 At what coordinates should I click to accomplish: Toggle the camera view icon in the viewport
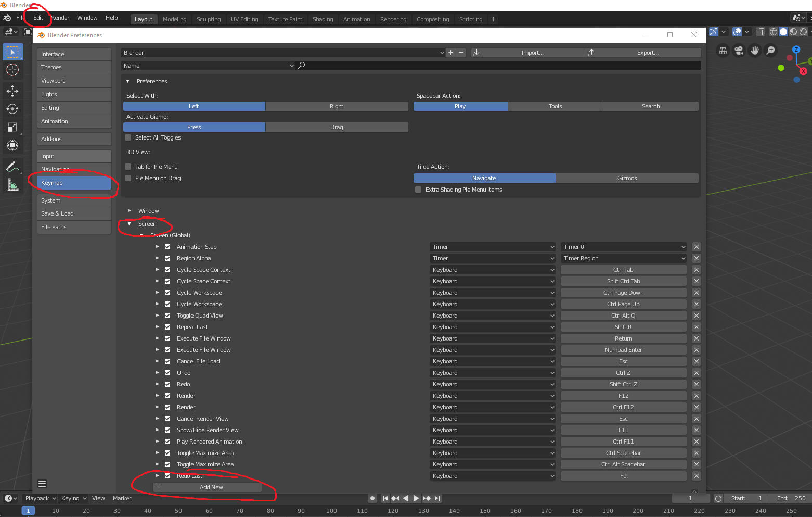(739, 51)
